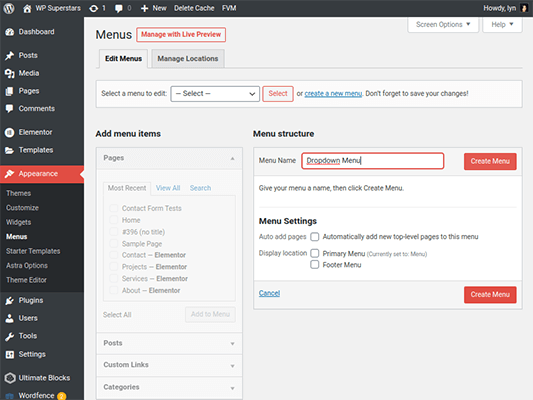Click FVM in the admin bar
The image size is (533, 400).
coord(229,8)
